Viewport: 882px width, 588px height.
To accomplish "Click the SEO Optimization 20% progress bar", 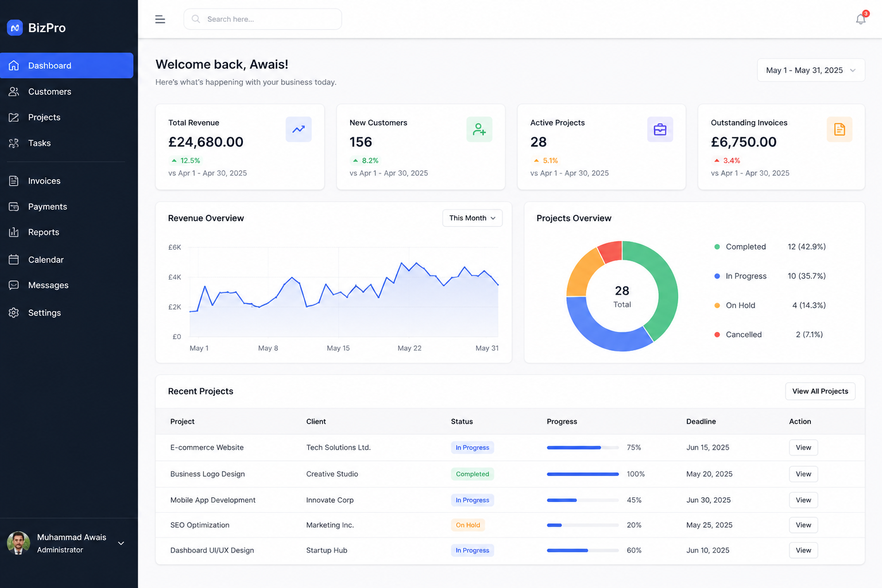I will 583,525.
